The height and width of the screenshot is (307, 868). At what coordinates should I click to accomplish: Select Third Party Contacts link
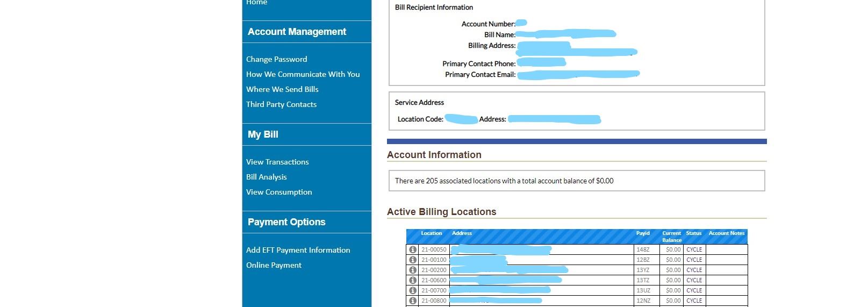tap(281, 104)
